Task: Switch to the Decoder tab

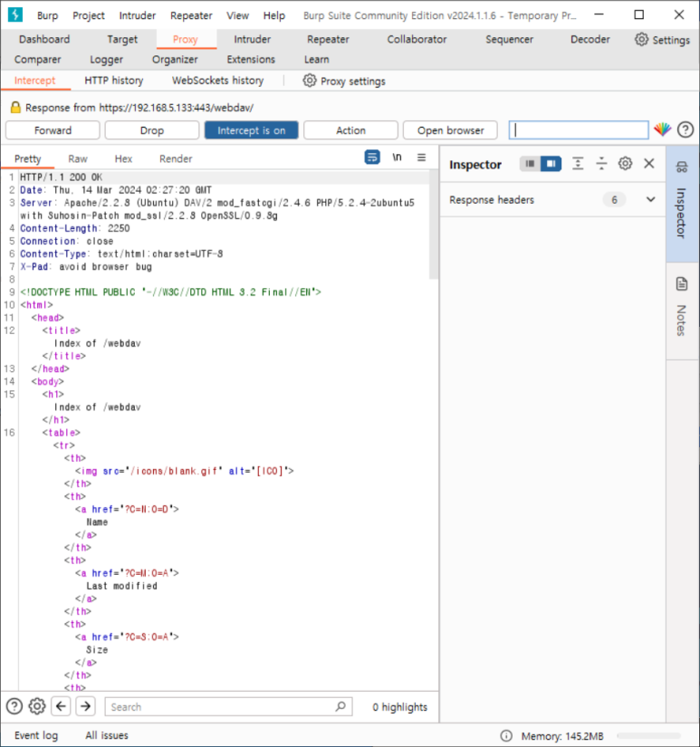Action: (590, 39)
